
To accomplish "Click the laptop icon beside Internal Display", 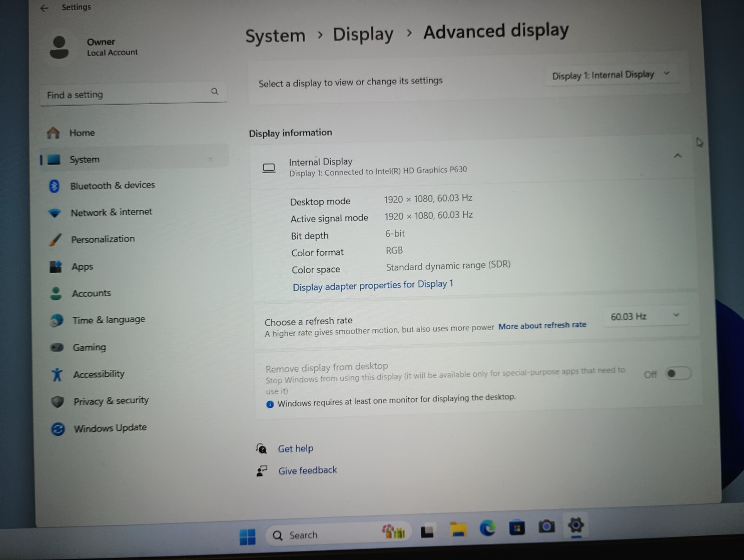I will click(x=269, y=168).
